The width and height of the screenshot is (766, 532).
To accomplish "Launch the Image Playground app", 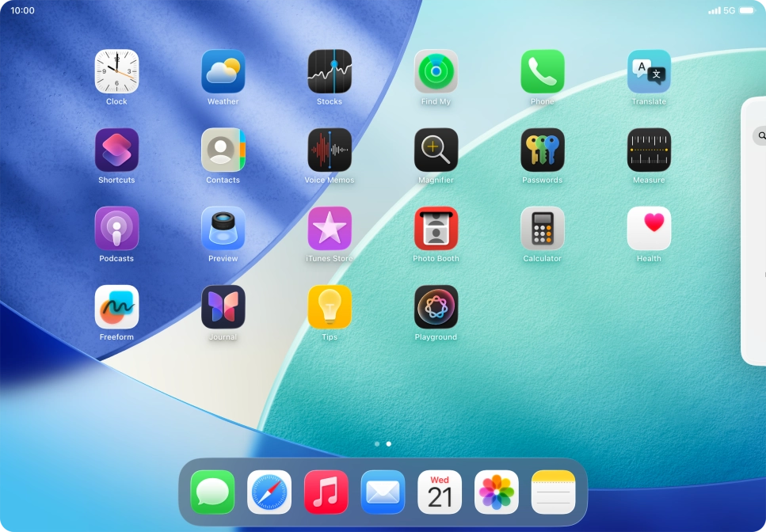I will [x=436, y=306].
